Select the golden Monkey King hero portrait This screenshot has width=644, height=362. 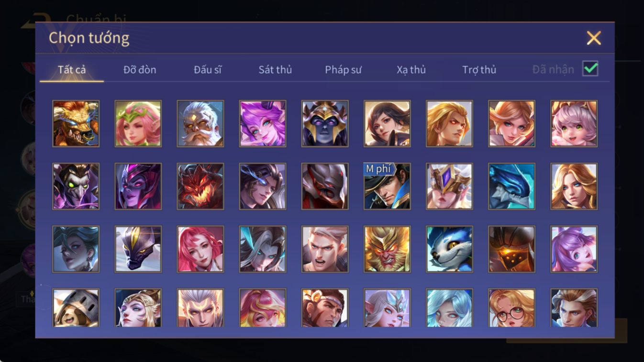[x=387, y=249]
